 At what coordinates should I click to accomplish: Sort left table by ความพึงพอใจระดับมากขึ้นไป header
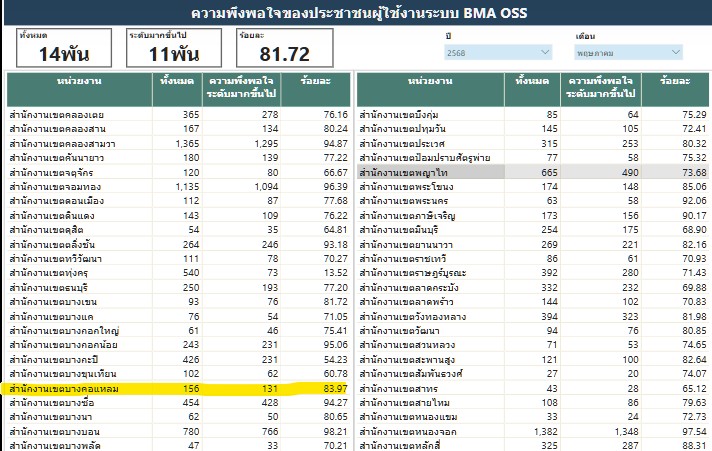click(x=241, y=89)
